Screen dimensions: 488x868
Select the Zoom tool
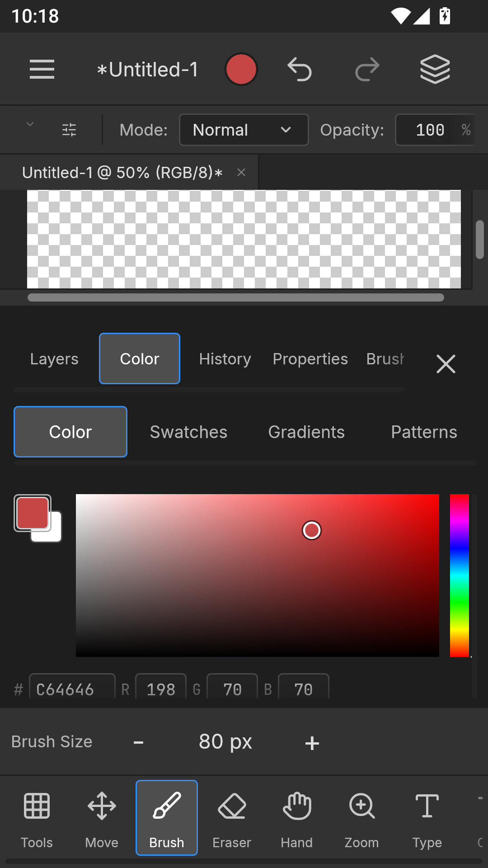click(361, 818)
